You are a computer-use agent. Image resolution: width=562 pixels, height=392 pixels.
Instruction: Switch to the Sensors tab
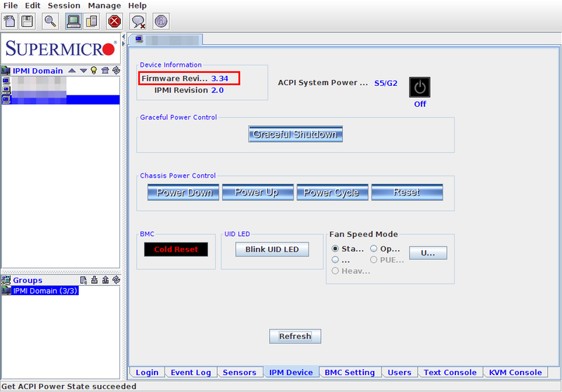coord(240,372)
